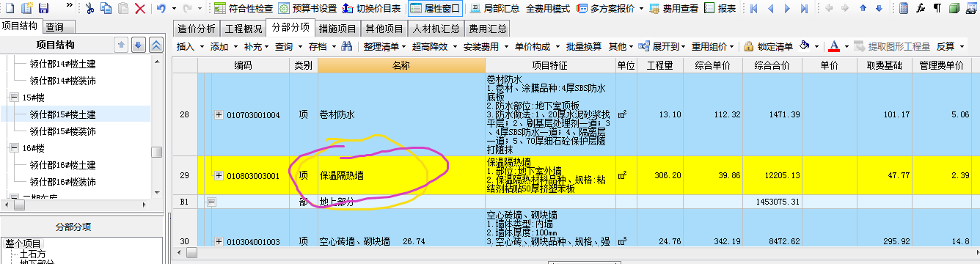980x264 pixels.
Task: Click the Paste clipboard icon
Action: pos(123,9)
